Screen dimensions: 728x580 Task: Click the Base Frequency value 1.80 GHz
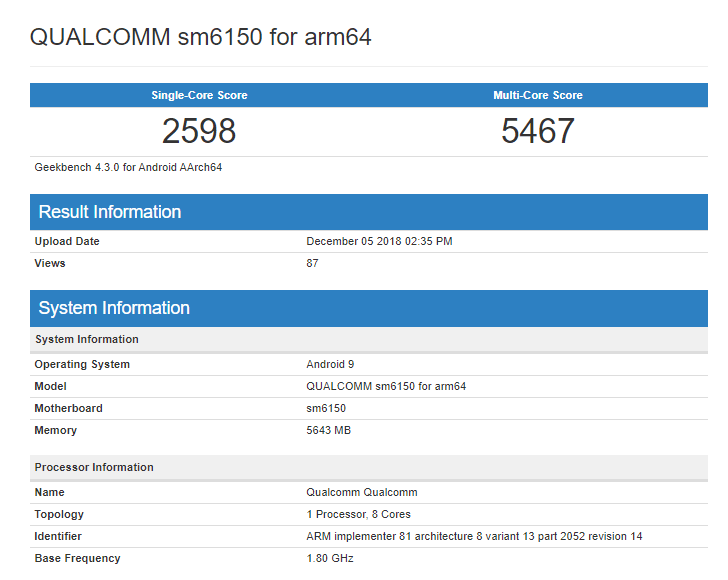[329, 558]
